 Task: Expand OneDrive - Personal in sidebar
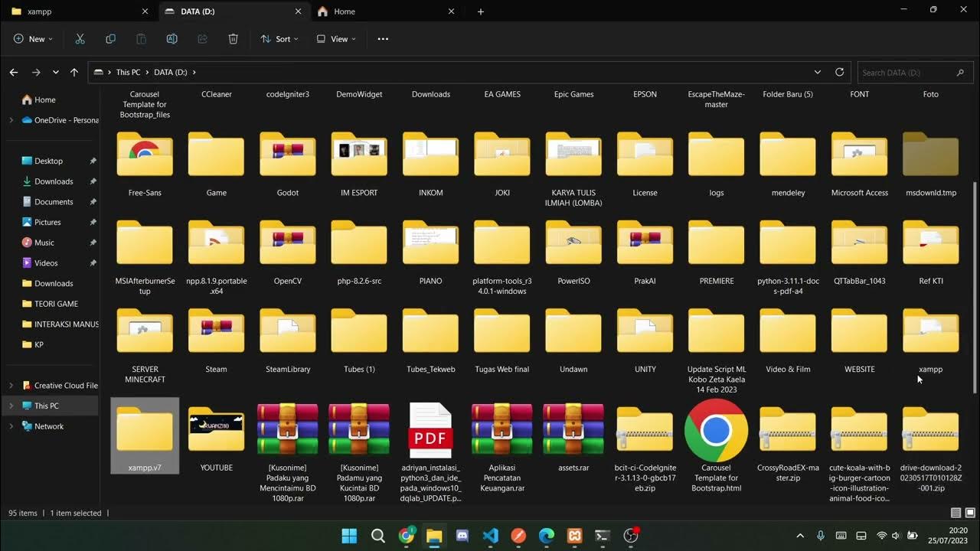pos(11,120)
